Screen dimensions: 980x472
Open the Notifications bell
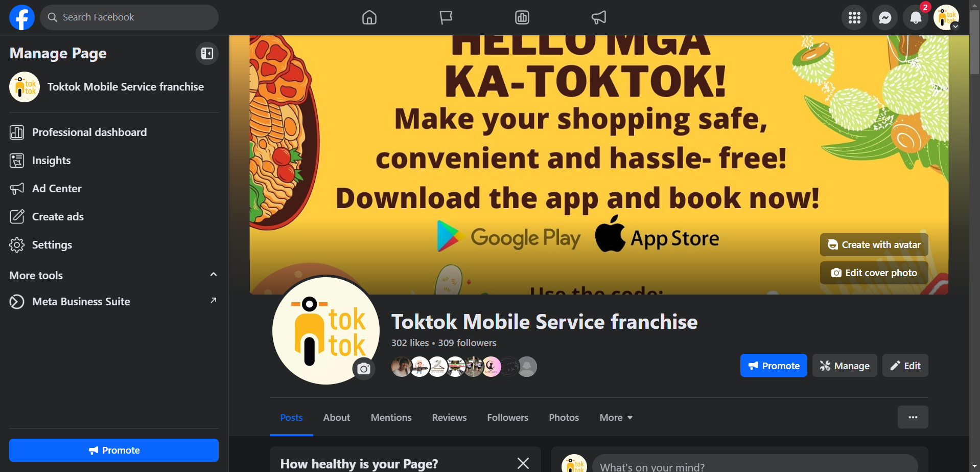[x=916, y=17]
